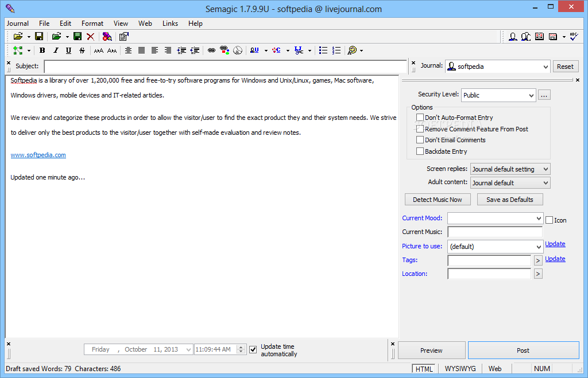The image size is (588, 378).
Task: Toggle the mood Icon checkbox
Action: coord(549,220)
